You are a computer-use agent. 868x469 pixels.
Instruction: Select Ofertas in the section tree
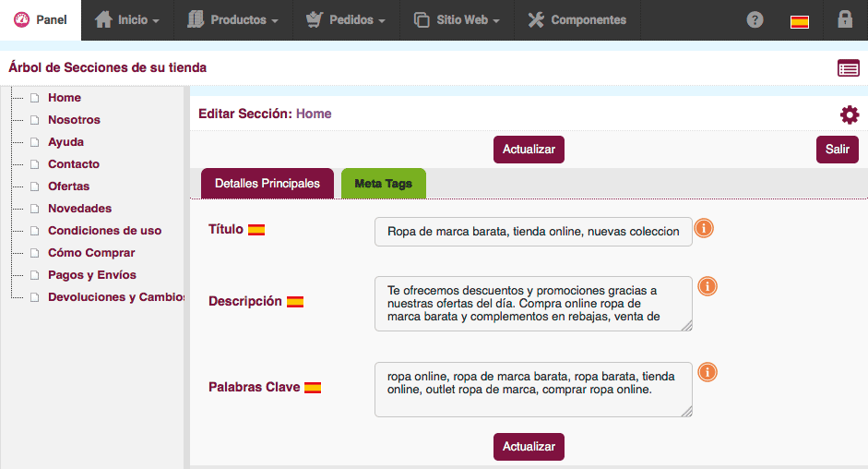coord(69,186)
